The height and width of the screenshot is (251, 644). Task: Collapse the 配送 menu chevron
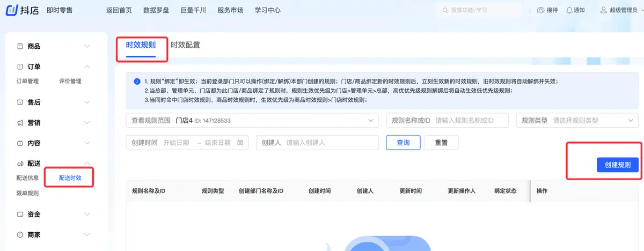click(x=87, y=163)
